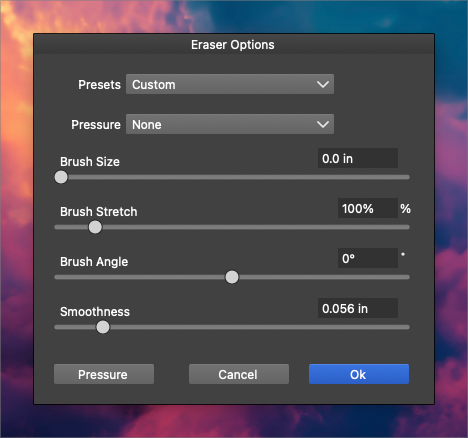468x438 pixels.
Task: Click the Smoothness slider handle
Action: 103,327
